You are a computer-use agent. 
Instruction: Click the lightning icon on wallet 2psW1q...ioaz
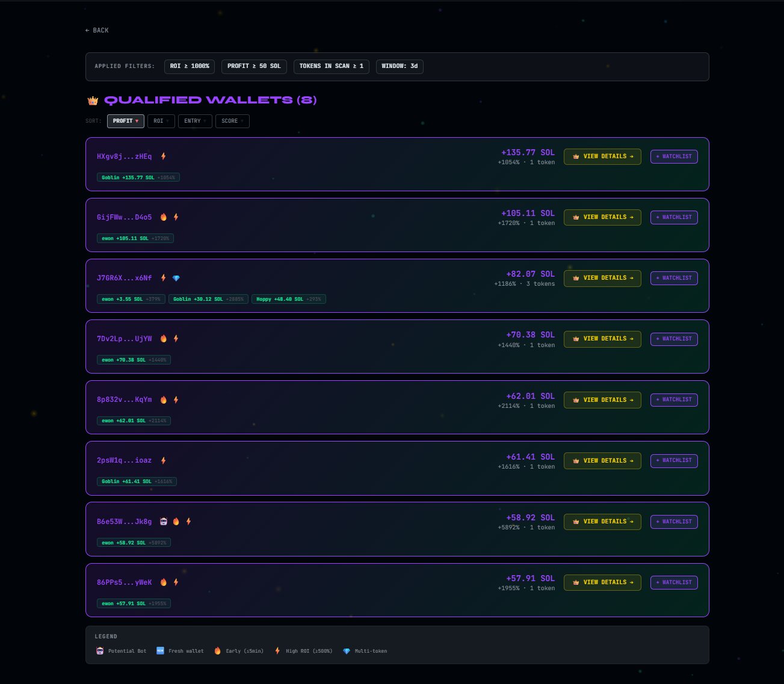tap(163, 460)
